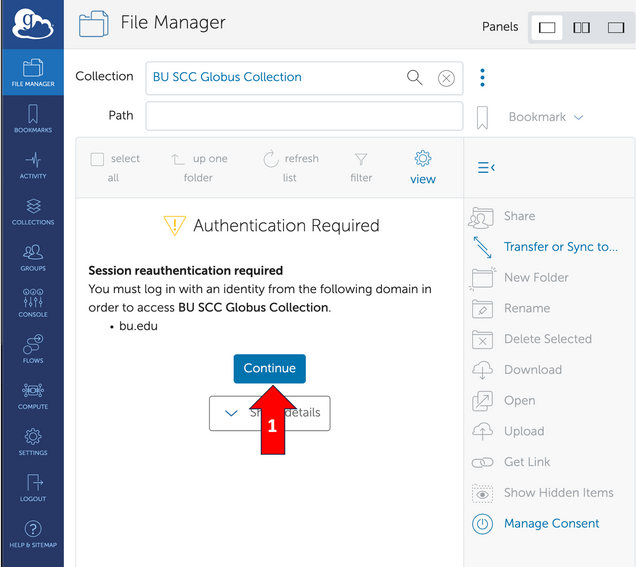Select the single-panel layout
Screen dimensions: 636x567
pyautogui.click(x=547, y=28)
